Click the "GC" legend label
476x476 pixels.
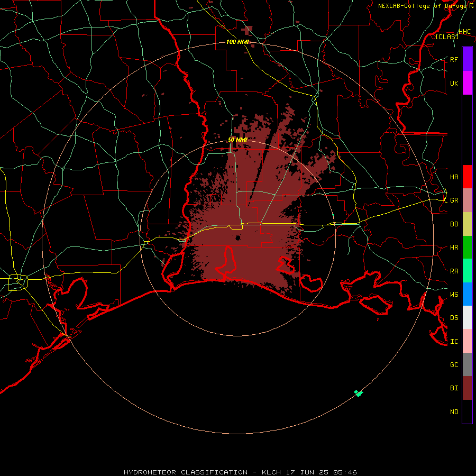(x=454, y=364)
